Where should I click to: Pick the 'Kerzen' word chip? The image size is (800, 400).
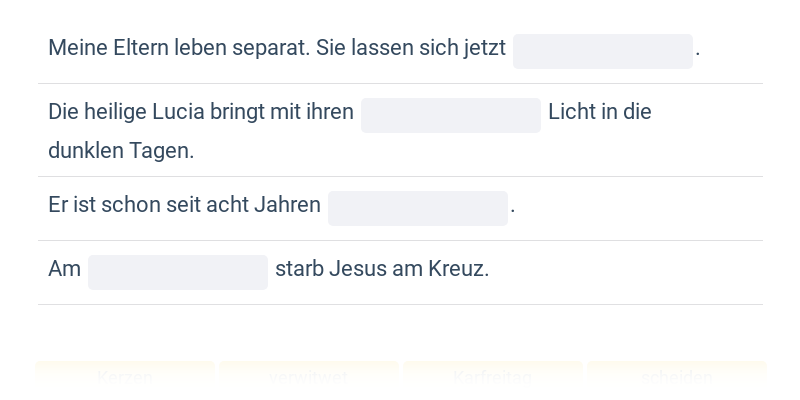click(126, 378)
